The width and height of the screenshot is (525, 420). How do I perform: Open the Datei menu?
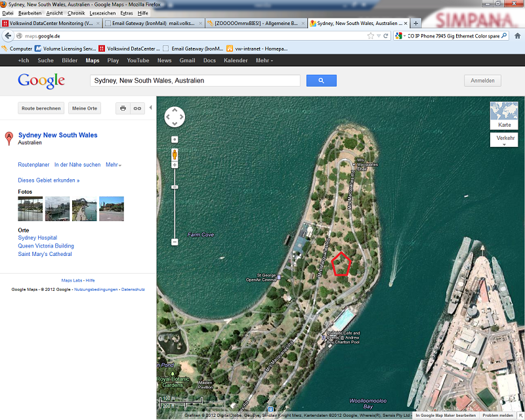click(x=8, y=13)
